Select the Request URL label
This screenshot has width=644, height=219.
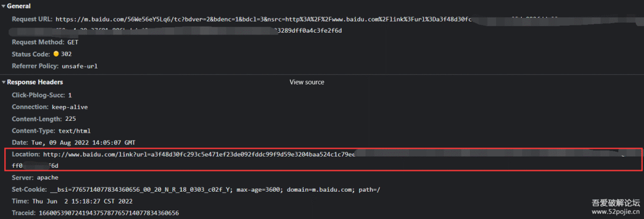pyautogui.click(x=32, y=19)
